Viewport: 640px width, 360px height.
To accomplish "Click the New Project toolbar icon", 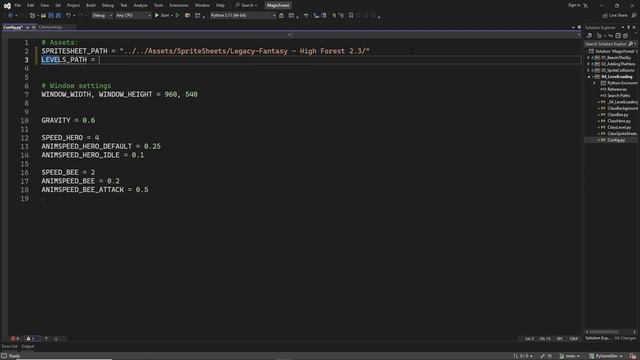I will [x=32, y=16].
